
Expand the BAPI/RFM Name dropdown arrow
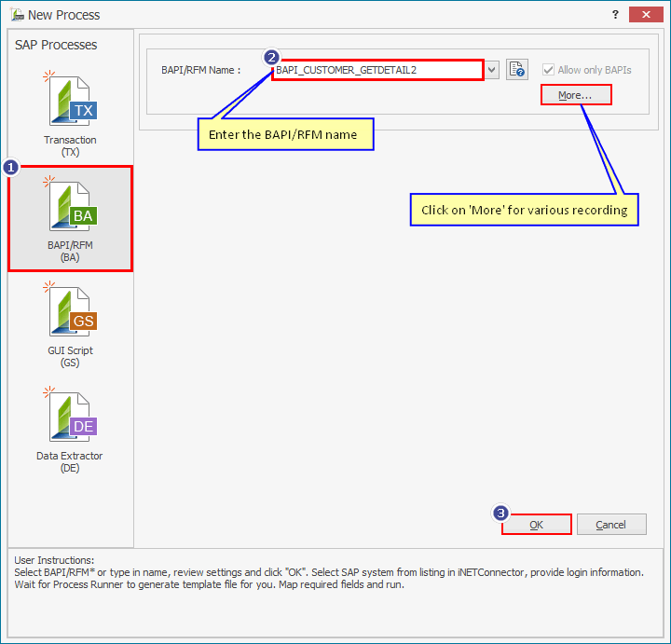(x=492, y=70)
